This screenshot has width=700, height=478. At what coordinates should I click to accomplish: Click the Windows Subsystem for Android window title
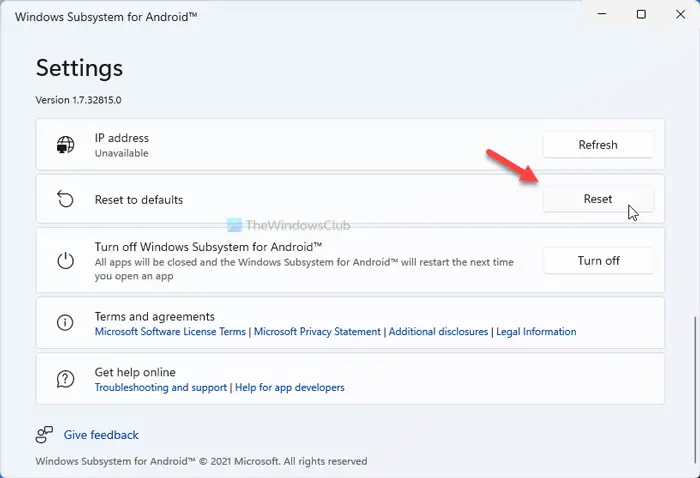click(106, 17)
